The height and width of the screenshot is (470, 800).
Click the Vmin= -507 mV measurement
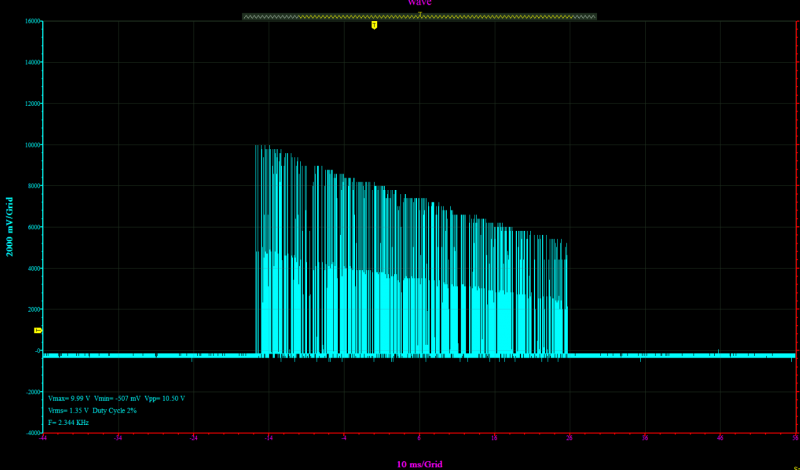(118, 398)
